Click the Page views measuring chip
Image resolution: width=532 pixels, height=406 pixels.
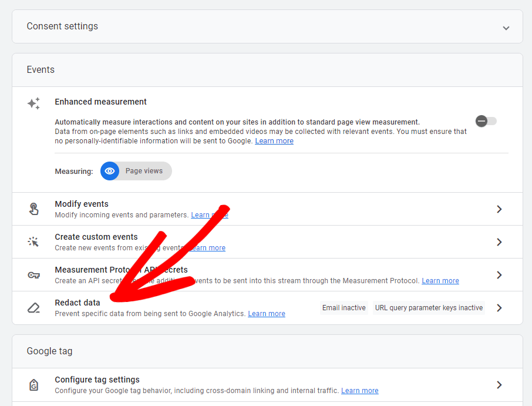tap(144, 171)
